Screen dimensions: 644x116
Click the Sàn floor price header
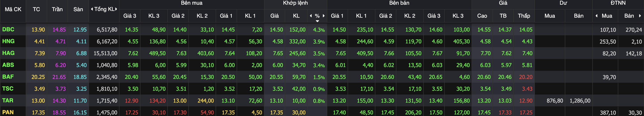tap(78, 10)
